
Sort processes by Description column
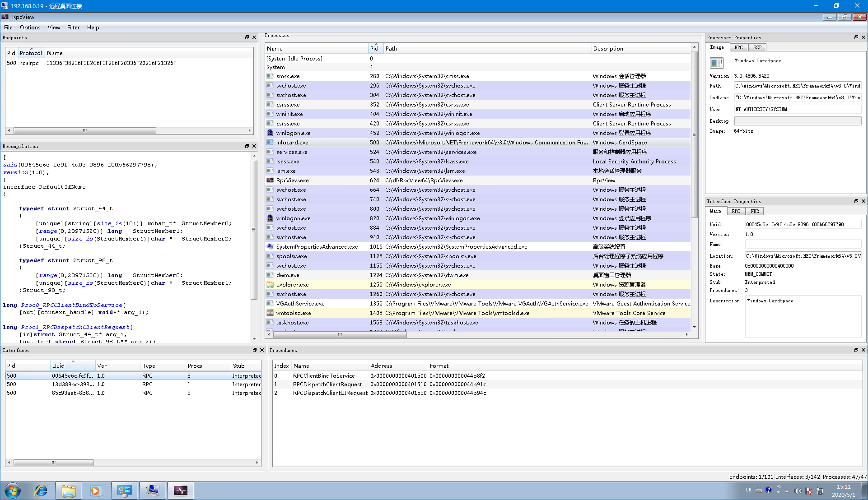coord(641,49)
